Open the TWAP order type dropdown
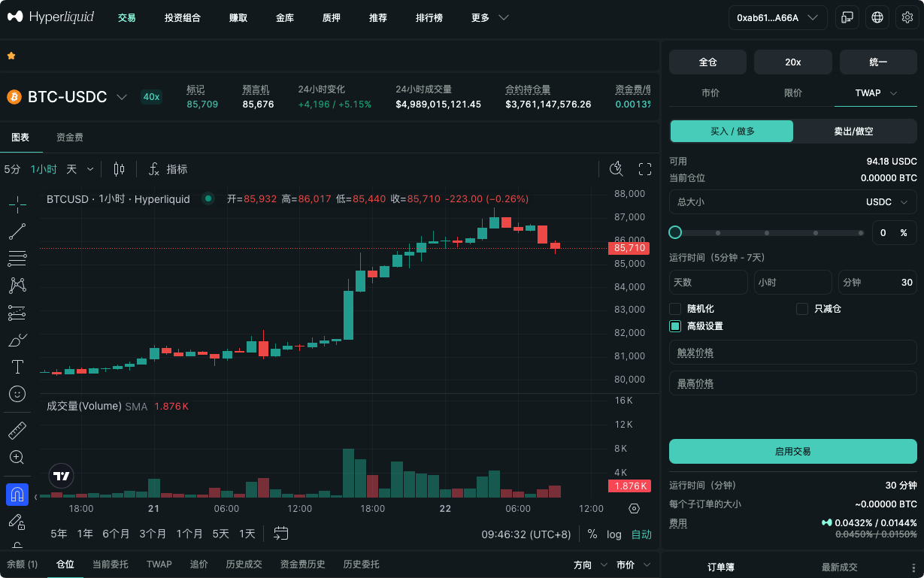This screenshot has width=924, height=578. (876, 93)
